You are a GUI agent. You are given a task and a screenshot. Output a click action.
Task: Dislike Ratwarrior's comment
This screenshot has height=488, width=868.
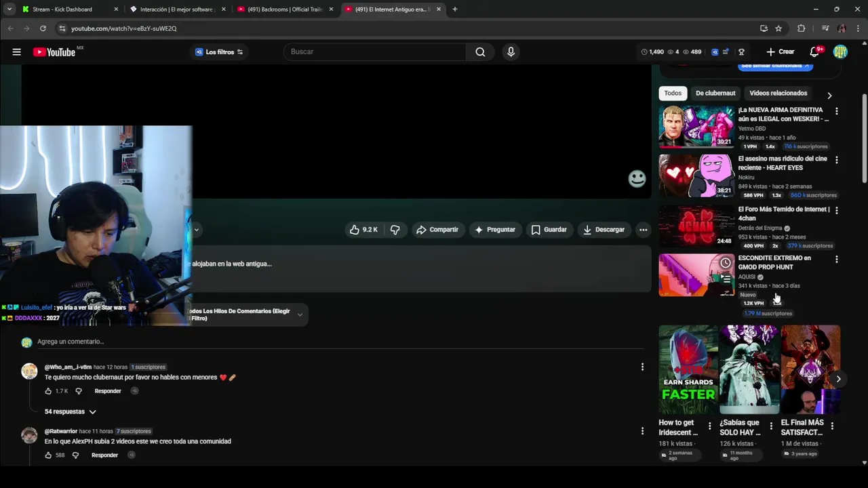pos(75,455)
